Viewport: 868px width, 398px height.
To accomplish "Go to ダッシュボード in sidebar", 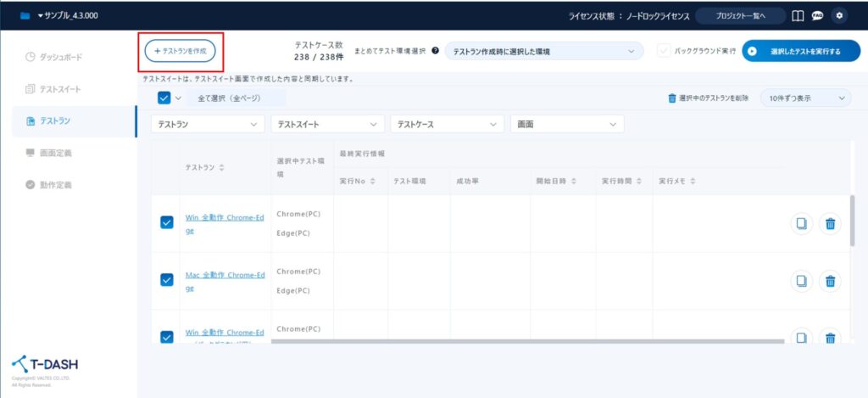I will [x=59, y=57].
